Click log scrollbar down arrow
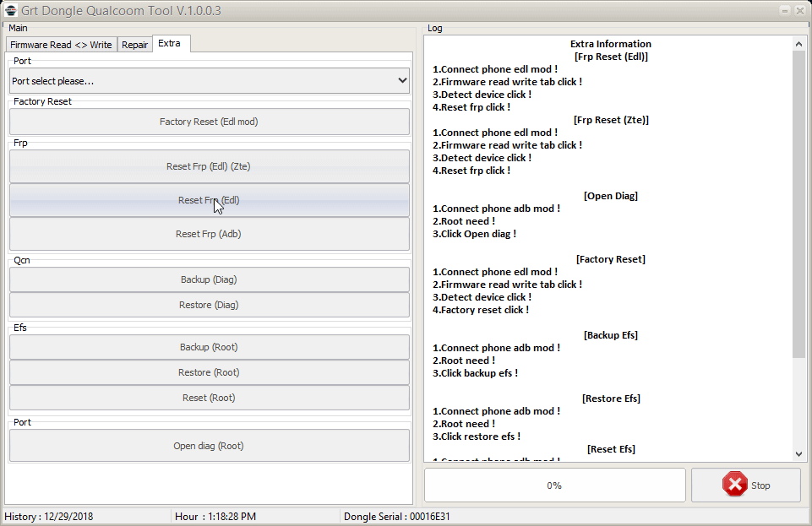 798,454
